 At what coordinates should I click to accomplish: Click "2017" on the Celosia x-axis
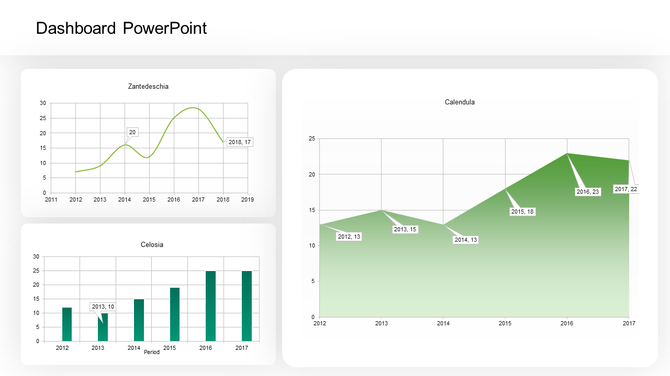pos(241,348)
